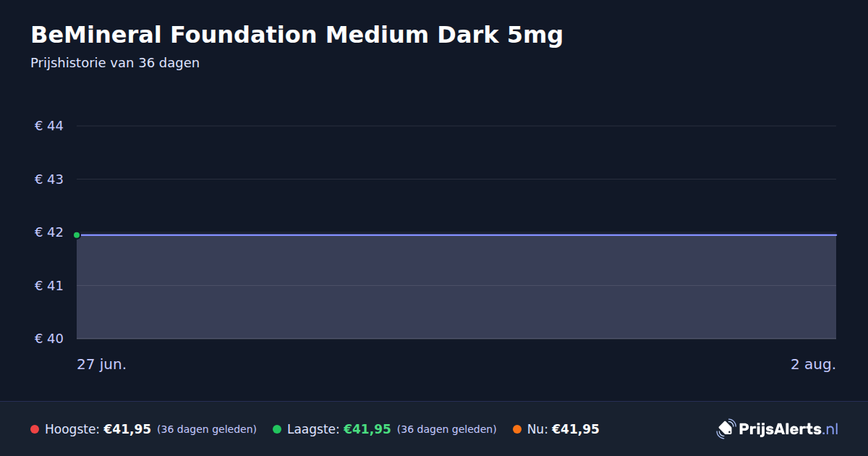This screenshot has width=868, height=456.
Task: Click the shaded area under price line
Action: click(x=456, y=287)
